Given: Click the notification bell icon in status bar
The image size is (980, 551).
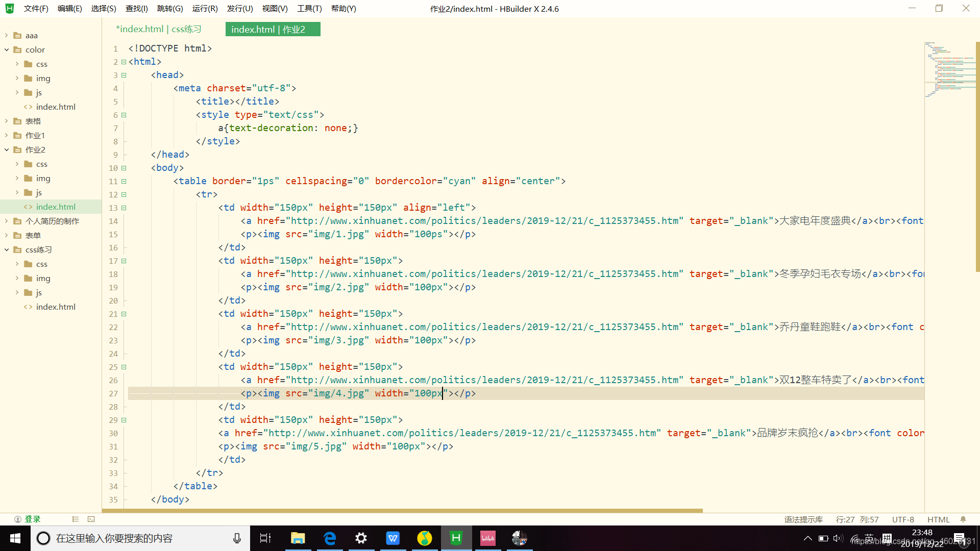Looking at the screenshot, I should pyautogui.click(x=963, y=519).
